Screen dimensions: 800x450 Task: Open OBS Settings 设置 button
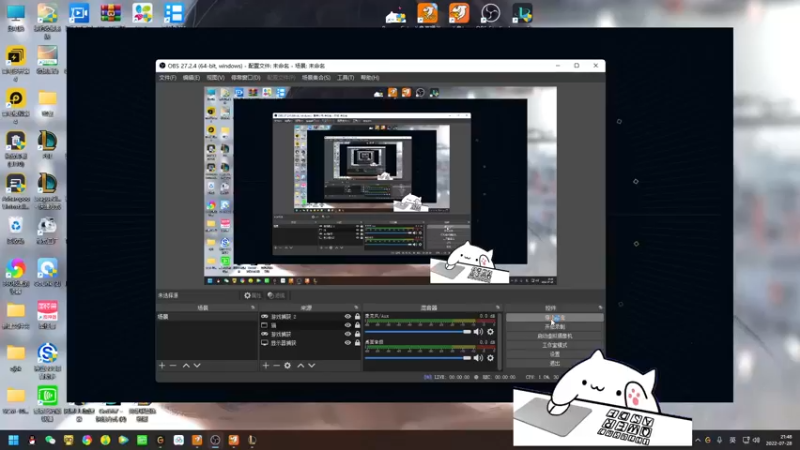[555, 354]
